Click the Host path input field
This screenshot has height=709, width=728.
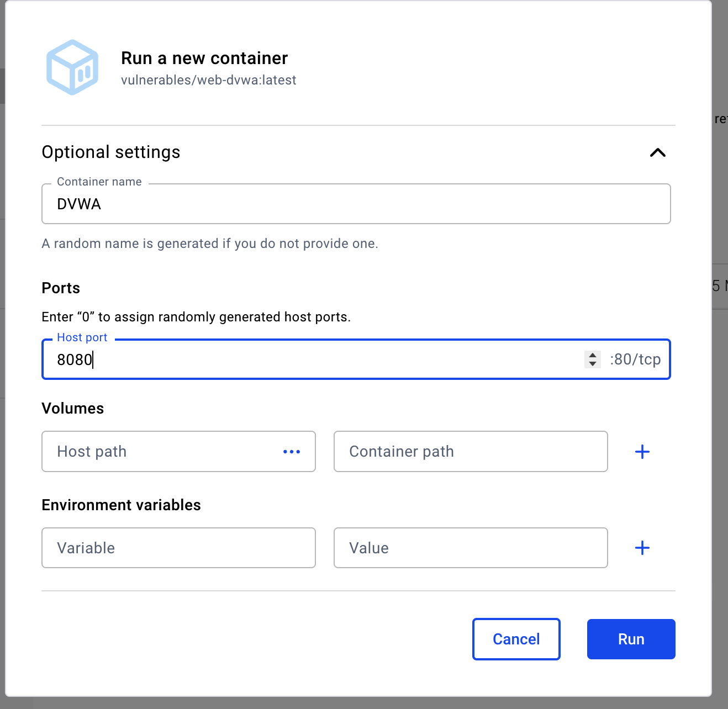(160, 452)
